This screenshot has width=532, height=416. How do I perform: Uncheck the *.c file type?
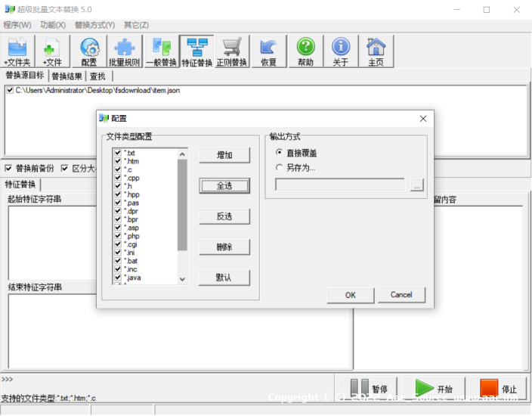pyautogui.click(x=118, y=169)
